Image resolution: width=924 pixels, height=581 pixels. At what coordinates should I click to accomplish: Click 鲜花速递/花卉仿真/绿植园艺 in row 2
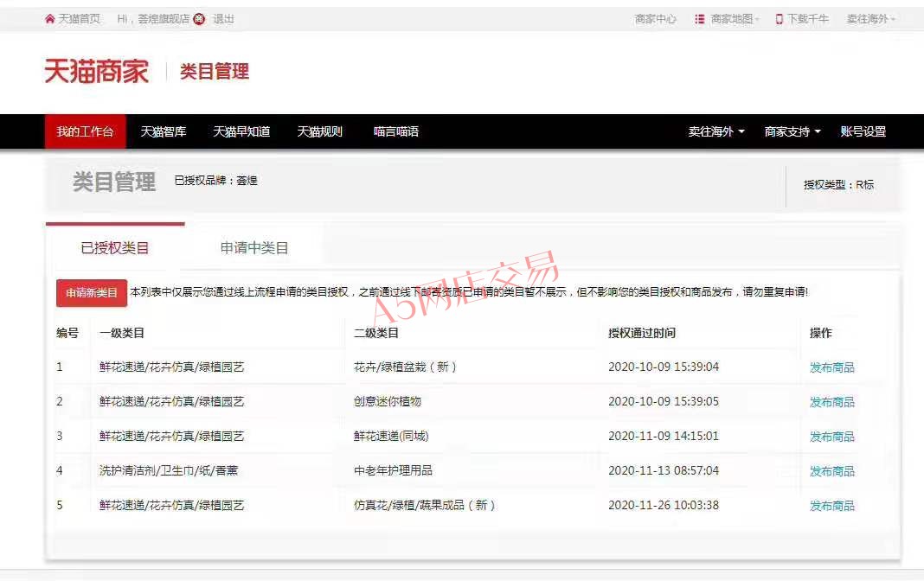point(171,401)
